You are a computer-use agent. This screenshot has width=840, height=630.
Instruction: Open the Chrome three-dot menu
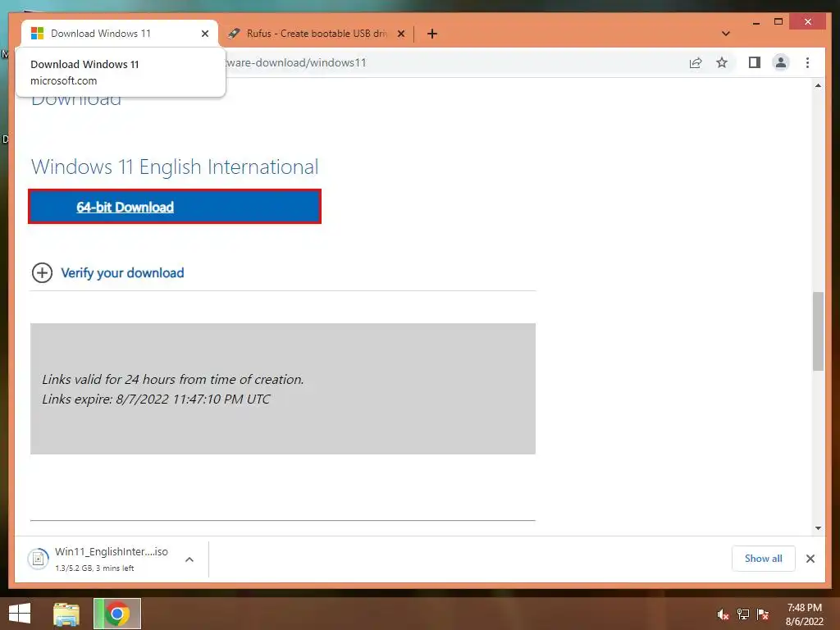[x=807, y=62]
